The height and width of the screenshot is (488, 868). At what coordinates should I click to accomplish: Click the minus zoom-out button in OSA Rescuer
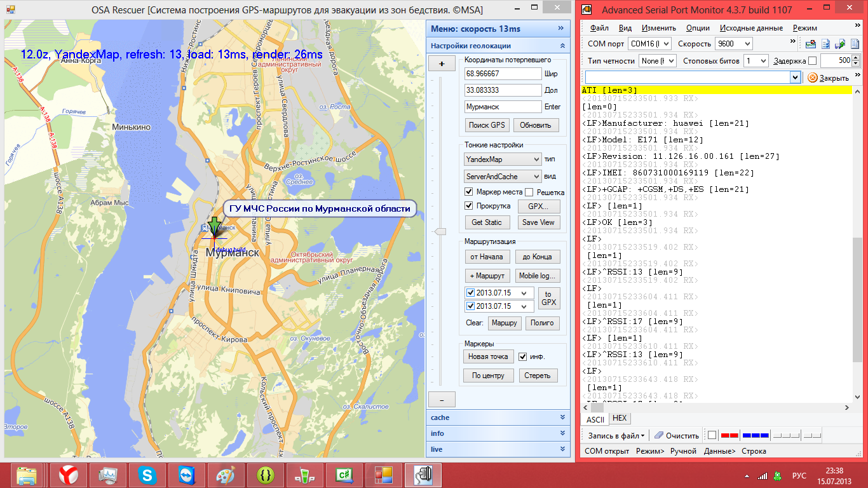tap(442, 400)
